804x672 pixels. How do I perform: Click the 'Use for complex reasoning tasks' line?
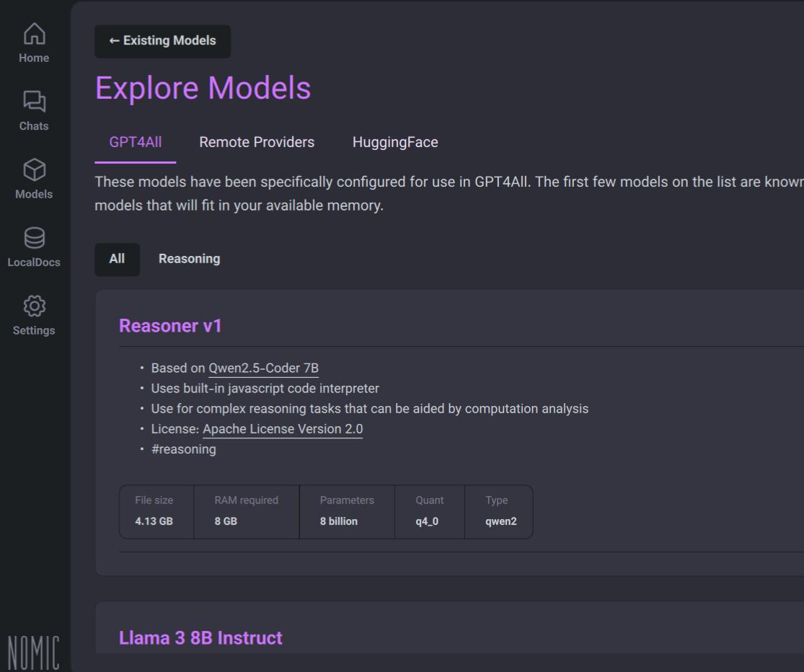point(370,409)
